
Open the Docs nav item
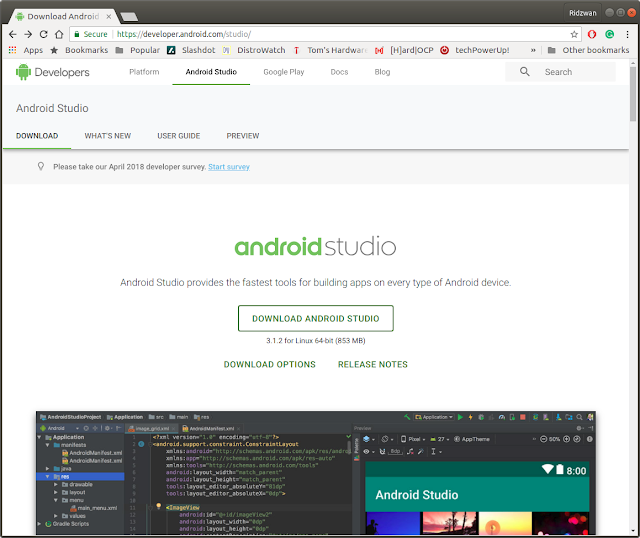(x=339, y=72)
